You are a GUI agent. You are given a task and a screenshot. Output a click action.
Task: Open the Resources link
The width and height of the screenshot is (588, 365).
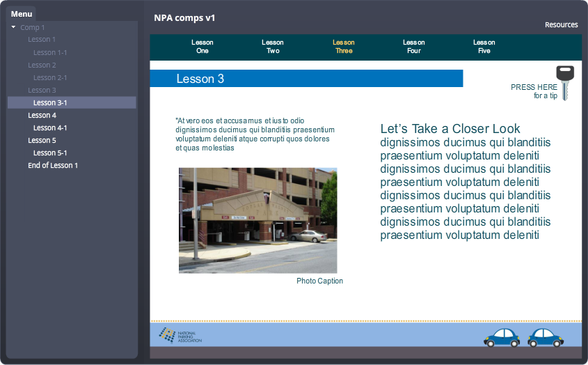[x=561, y=25]
